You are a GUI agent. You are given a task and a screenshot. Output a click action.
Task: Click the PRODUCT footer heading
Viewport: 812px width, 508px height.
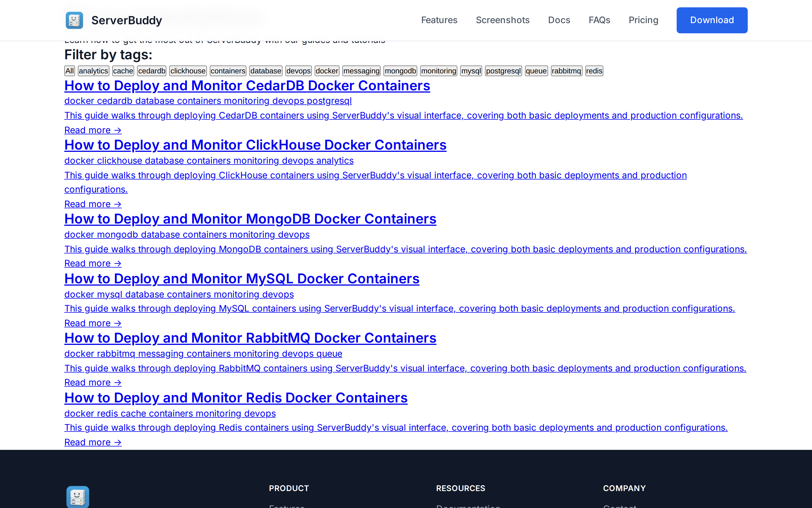point(289,488)
